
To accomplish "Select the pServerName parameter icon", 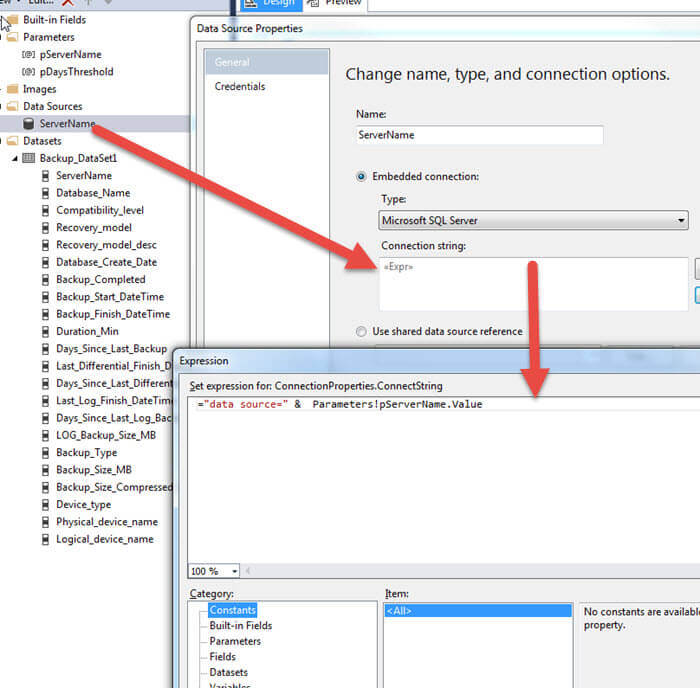I will pos(29,54).
